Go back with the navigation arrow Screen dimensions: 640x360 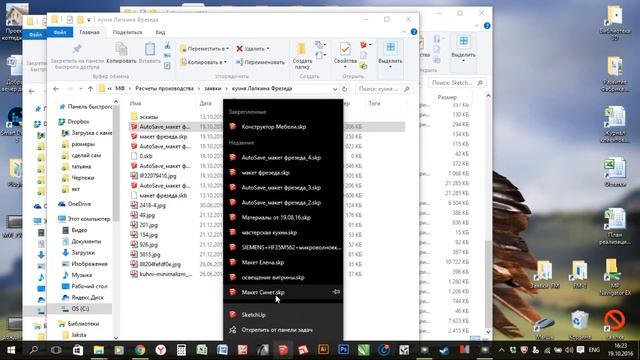pos(56,89)
